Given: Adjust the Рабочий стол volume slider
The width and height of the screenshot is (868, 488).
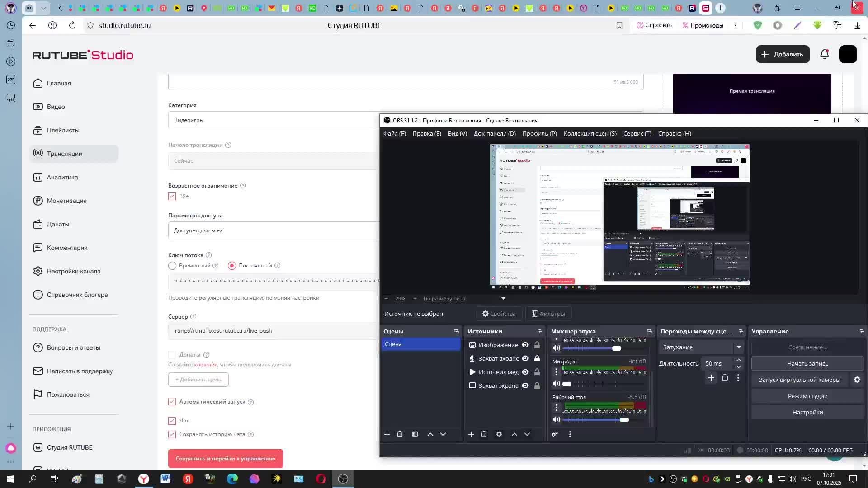Looking at the screenshot, I should point(624,420).
